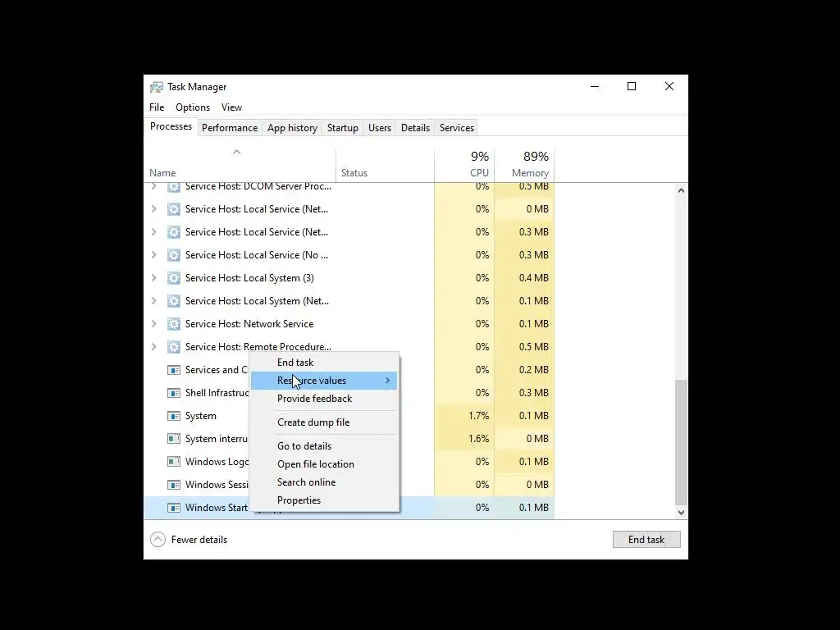Click the Task Manager title bar icon
The height and width of the screenshot is (630, 840).
click(157, 87)
